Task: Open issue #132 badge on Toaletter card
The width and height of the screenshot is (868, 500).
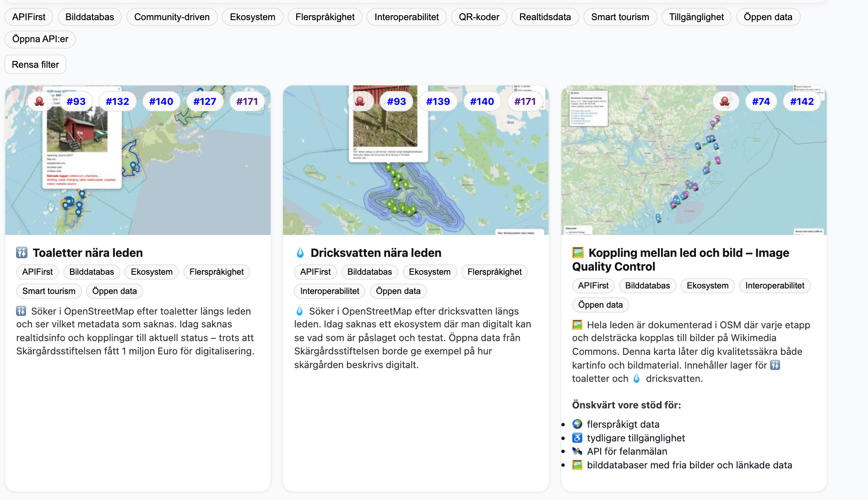Action: click(117, 101)
